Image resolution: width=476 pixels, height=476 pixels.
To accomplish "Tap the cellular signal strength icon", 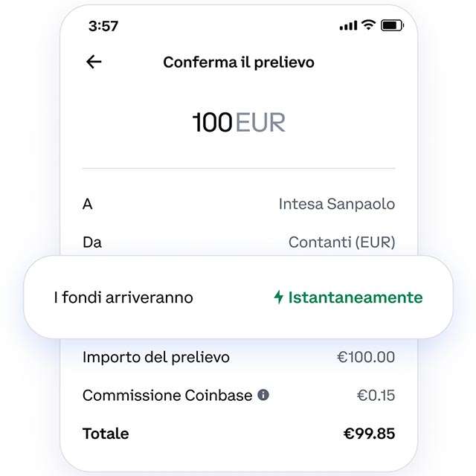I will click(348, 26).
